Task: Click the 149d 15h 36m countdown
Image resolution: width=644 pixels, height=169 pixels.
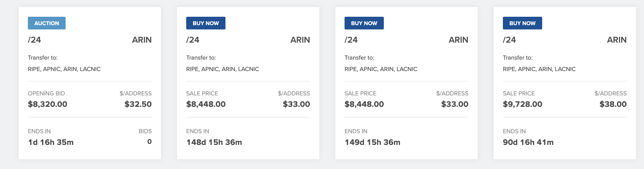Action: pyautogui.click(x=372, y=142)
